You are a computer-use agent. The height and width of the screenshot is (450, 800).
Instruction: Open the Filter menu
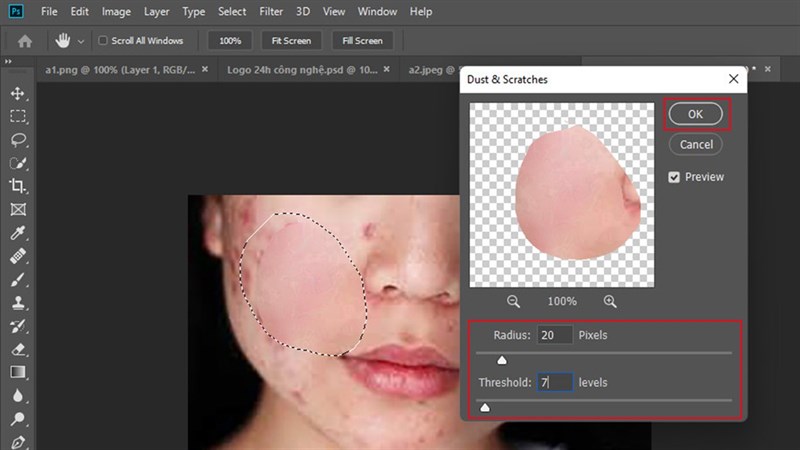272,12
